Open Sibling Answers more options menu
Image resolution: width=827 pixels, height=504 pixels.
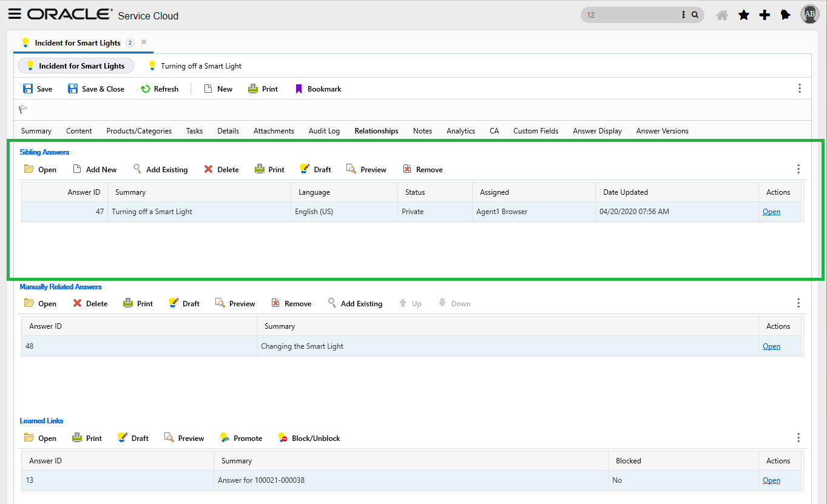798,169
